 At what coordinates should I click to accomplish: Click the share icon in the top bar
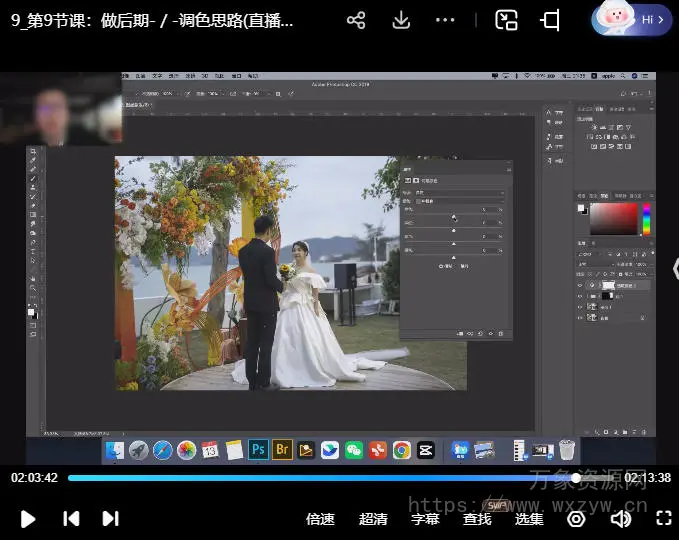(x=356, y=20)
